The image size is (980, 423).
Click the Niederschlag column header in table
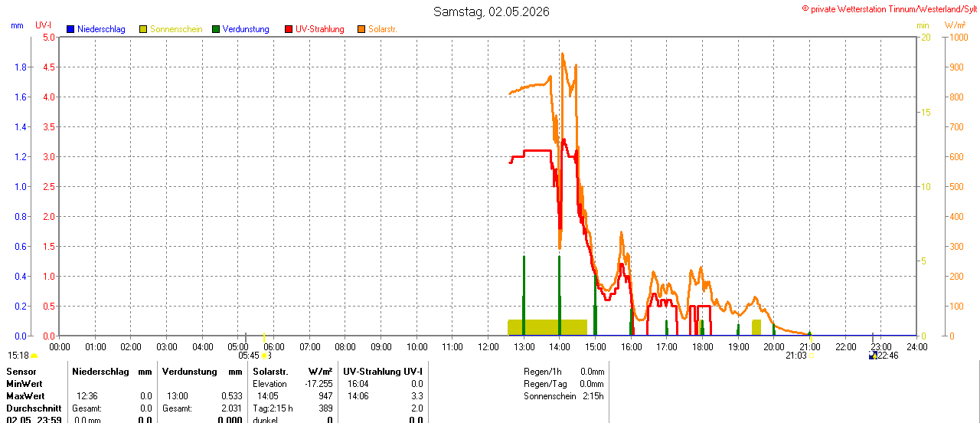pos(100,371)
